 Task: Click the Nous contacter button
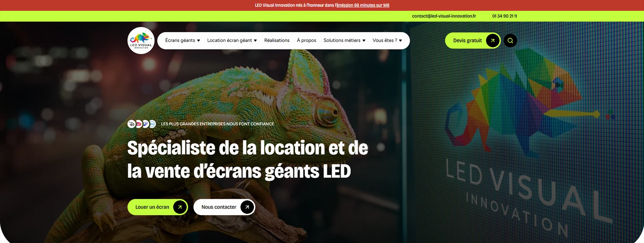[224, 207]
